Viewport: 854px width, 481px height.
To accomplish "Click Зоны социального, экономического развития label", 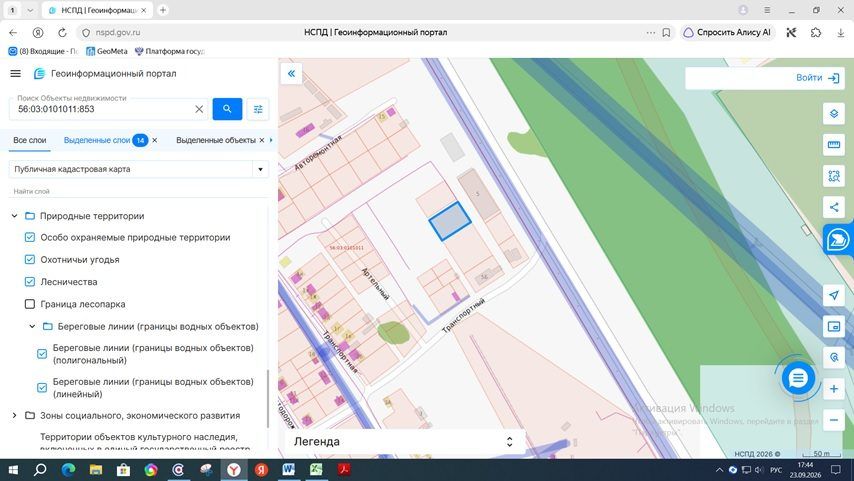I will pos(140,416).
